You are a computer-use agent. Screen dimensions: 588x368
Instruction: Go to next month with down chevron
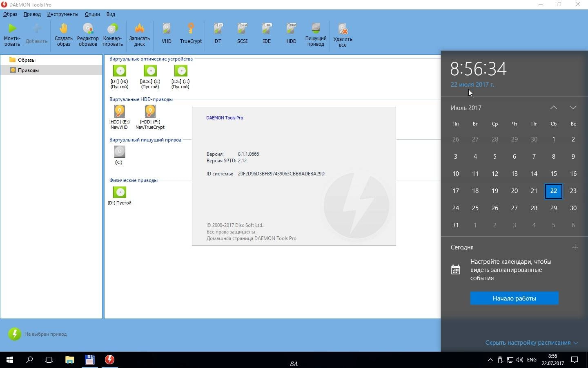(573, 108)
